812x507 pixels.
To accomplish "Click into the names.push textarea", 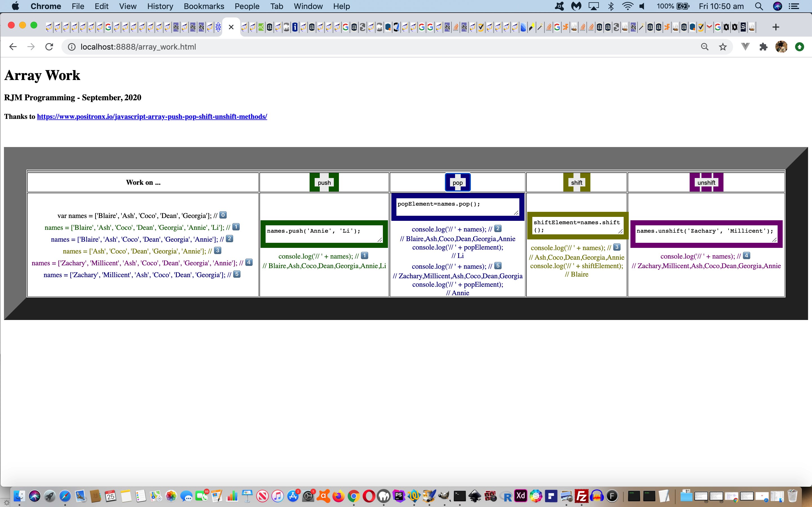I will tap(324, 234).
